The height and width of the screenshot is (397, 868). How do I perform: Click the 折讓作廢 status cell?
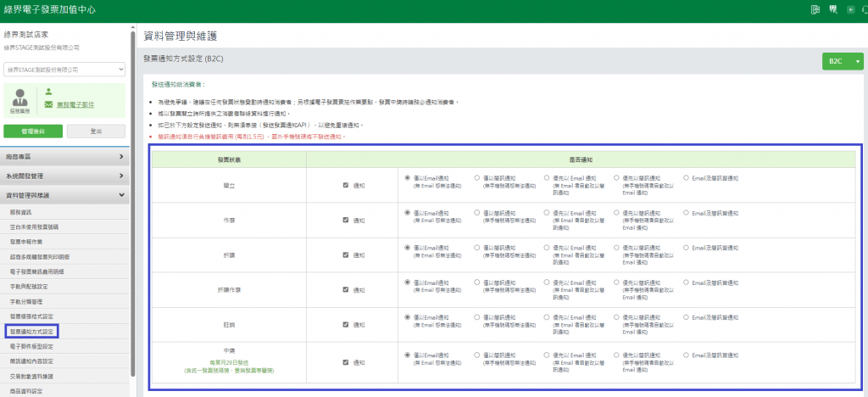coord(229,289)
